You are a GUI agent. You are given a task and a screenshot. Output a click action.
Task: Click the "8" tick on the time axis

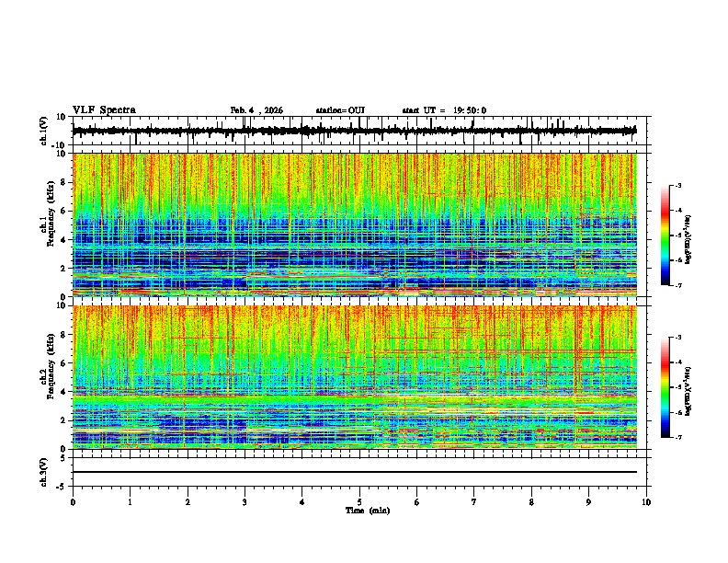pos(531,502)
